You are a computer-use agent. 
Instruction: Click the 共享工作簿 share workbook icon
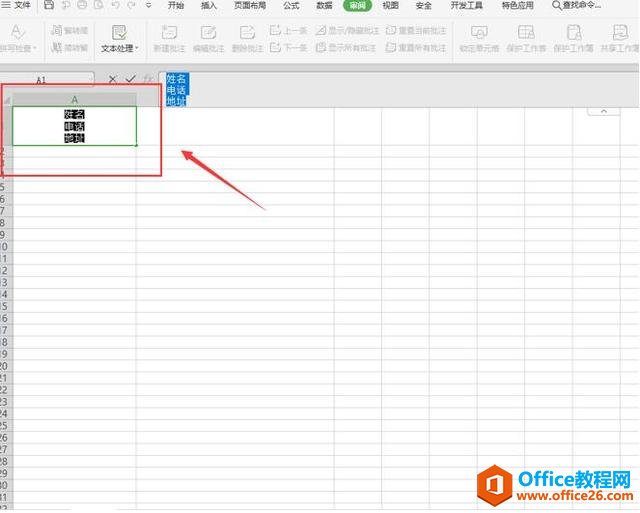[620, 32]
